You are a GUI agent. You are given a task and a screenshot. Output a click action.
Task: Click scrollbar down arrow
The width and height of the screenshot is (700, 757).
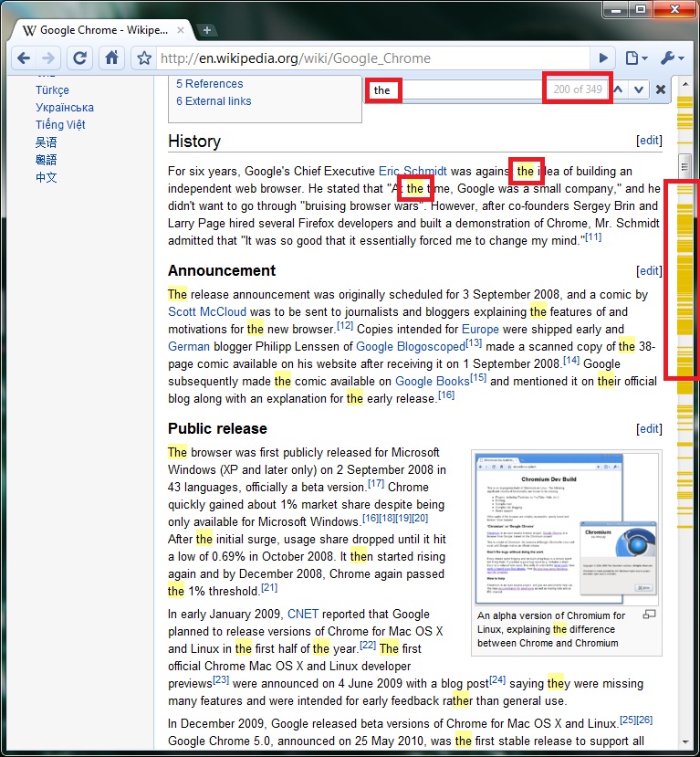(x=685, y=742)
